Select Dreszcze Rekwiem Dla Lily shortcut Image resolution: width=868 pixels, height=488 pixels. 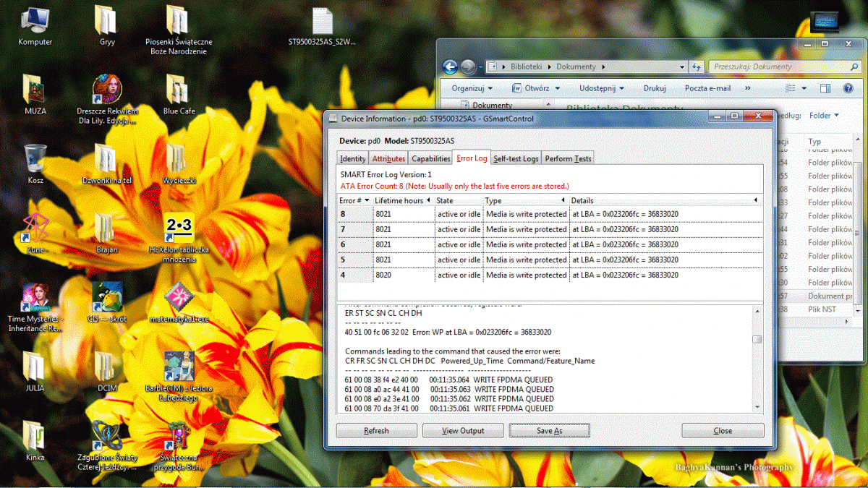click(x=107, y=100)
